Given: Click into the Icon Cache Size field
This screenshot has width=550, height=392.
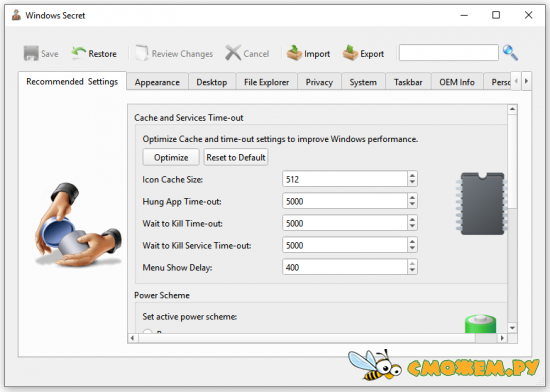Looking at the screenshot, I should 345,179.
